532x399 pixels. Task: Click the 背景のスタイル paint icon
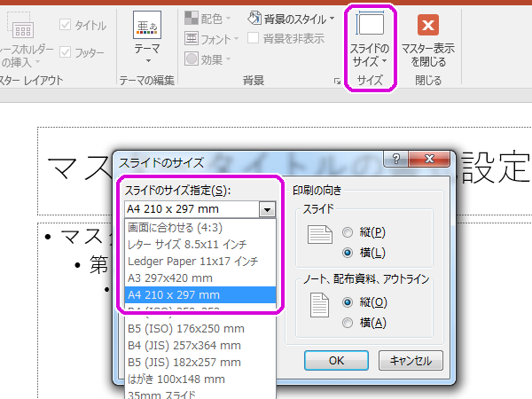click(x=254, y=18)
